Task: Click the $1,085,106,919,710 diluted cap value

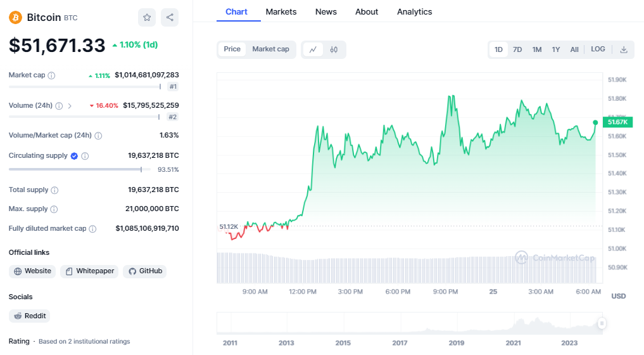Action: (x=147, y=228)
